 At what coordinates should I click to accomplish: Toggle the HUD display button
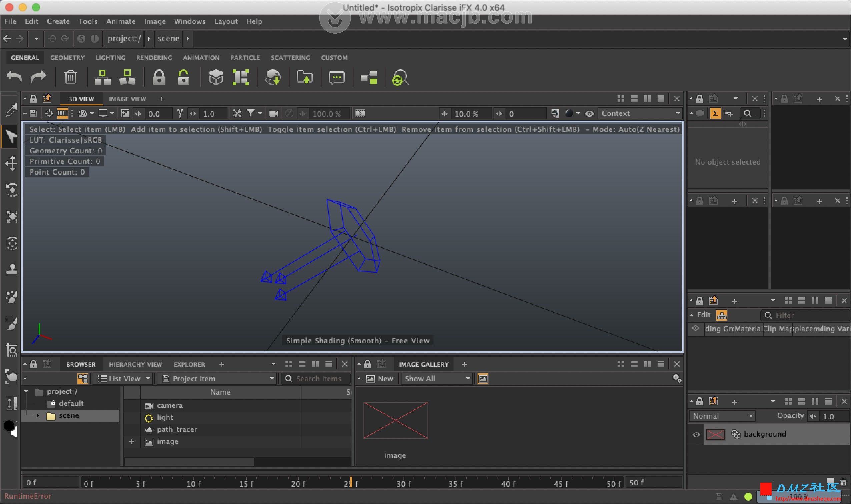pyautogui.click(x=62, y=113)
